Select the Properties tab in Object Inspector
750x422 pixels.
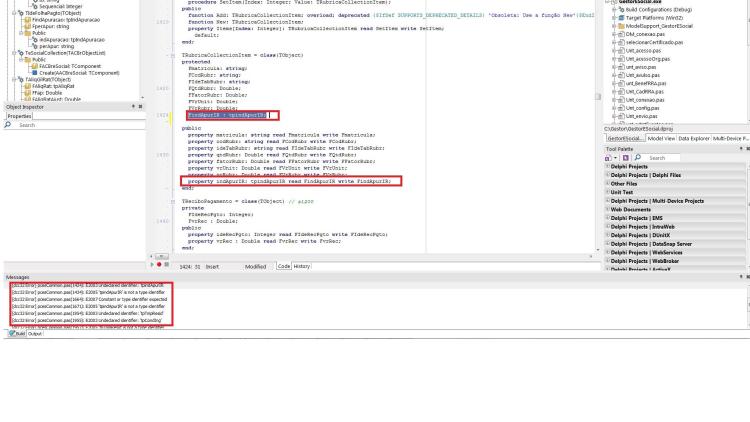pos(19,116)
